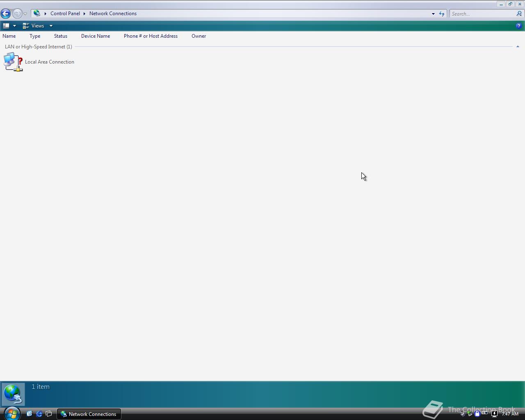This screenshot has height=420, width=525.
Task: Click the monitor download arrow tray icon
Action: click(x=494, y=414)
